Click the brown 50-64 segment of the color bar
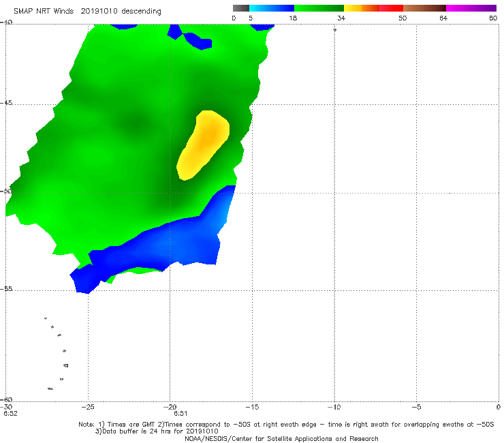This screenshot has height=443, width=504. coord(424,8)
